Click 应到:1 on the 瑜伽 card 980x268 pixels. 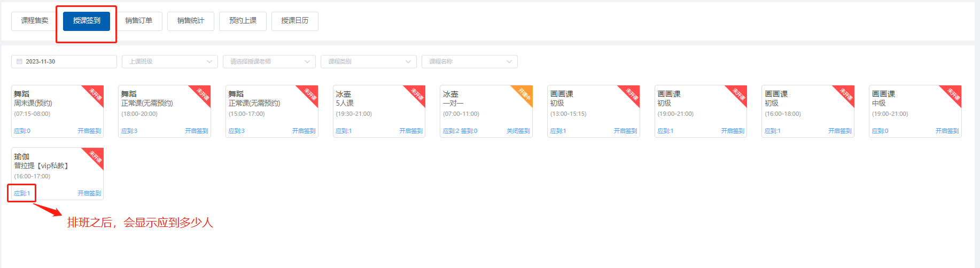pyautogui.click(x=22, y=193)
